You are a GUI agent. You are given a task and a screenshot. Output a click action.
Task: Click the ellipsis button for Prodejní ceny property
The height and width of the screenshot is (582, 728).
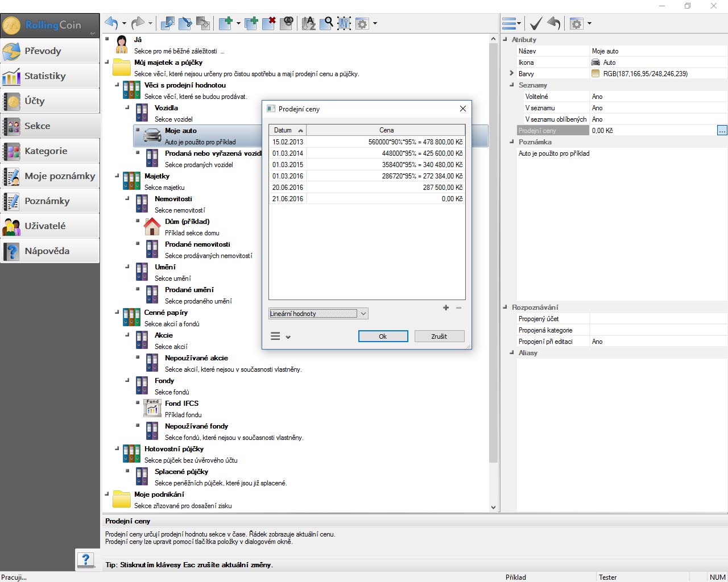[x=722, y=130]
